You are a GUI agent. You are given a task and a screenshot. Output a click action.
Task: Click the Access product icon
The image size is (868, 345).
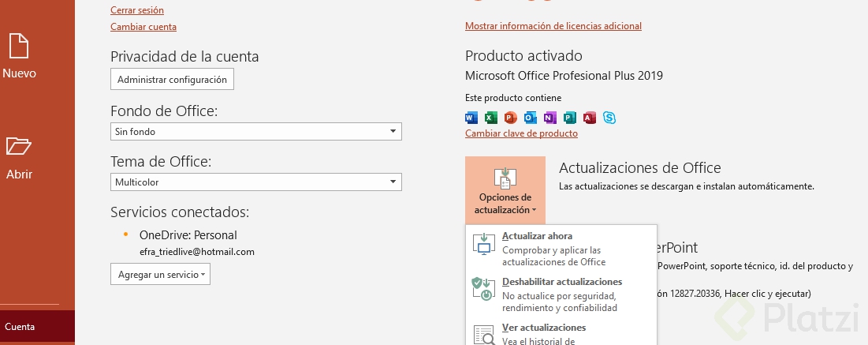click(589, 118)
